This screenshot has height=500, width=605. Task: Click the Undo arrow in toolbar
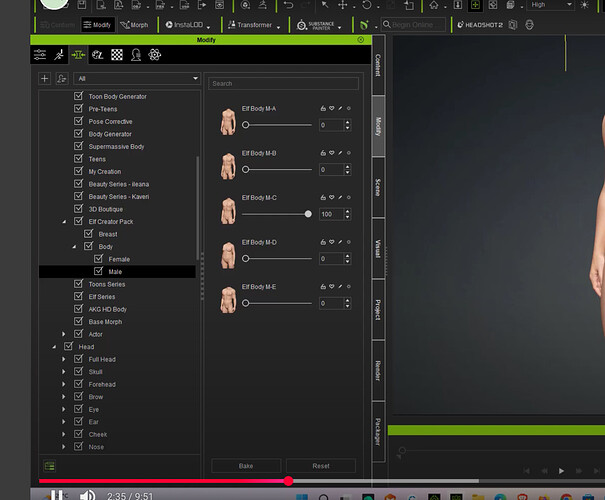pyautogui.click(x=288, y=5)
